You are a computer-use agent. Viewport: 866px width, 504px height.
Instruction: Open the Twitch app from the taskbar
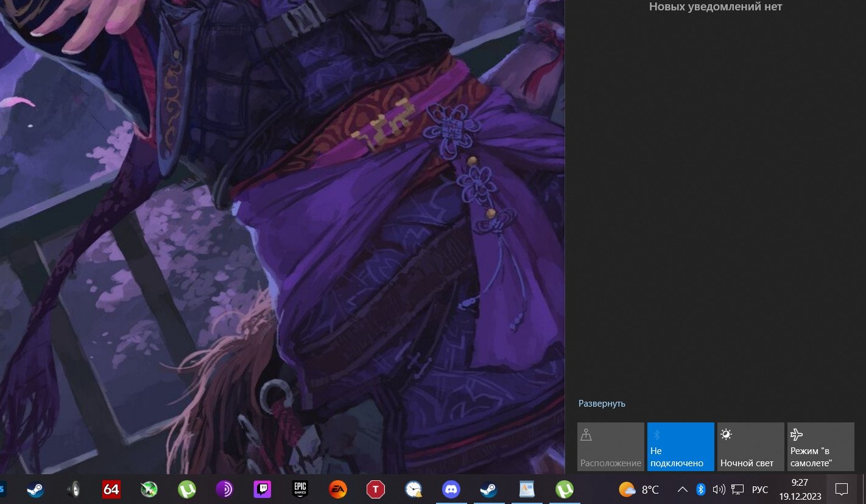262,489
